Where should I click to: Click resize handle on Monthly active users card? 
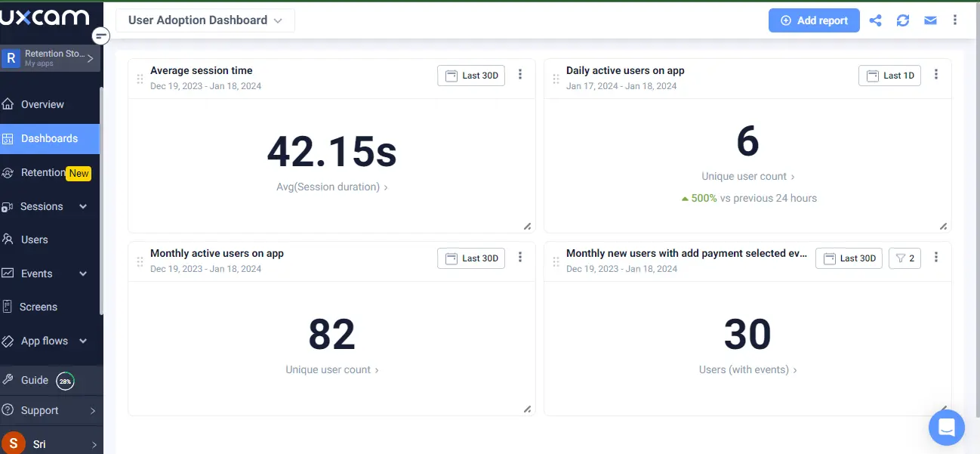(527, 409)
